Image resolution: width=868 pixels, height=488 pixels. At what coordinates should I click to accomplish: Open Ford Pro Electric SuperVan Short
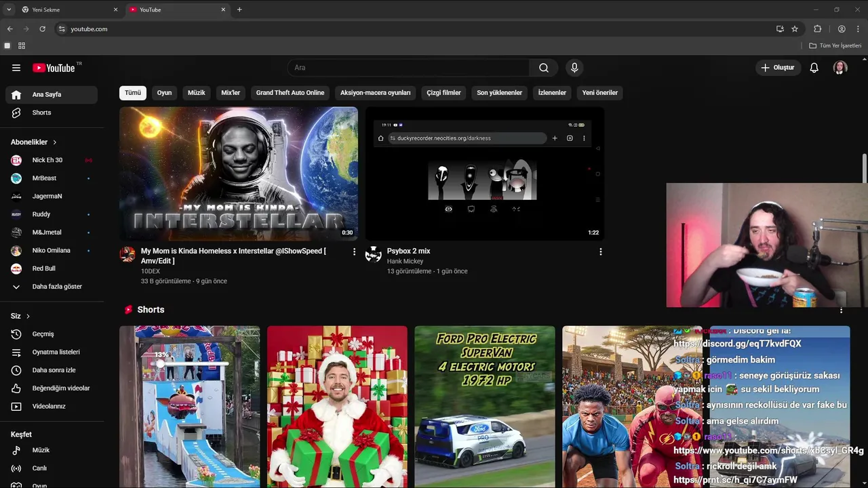[x=485, y=407]
